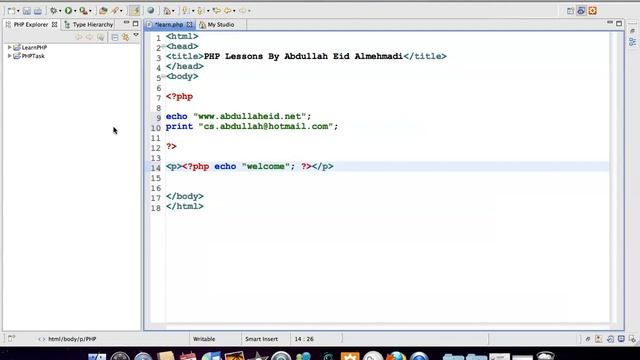The height and width of the screenshot is (360, 640).
Task: Click the print statement on line 10
Action: tap(252, 127)
